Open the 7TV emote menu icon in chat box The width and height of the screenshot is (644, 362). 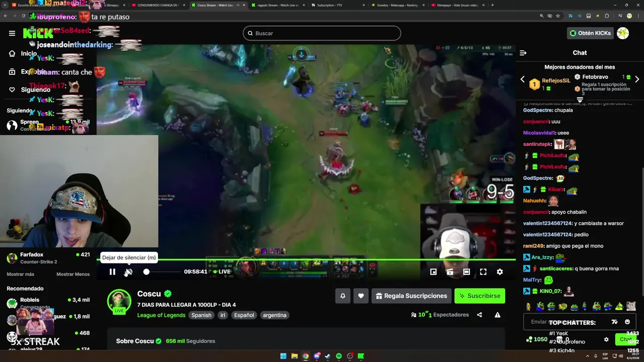pyautogui.click(x=614, y=322)
